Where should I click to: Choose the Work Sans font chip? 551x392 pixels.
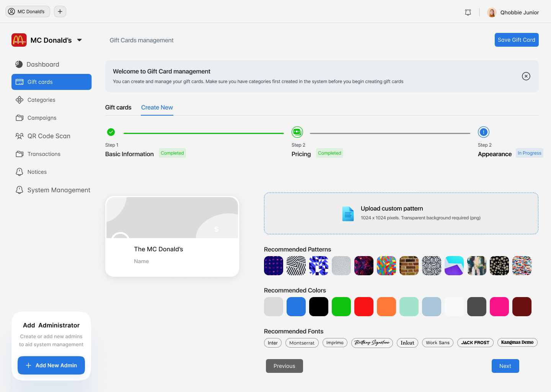pyautogui.click(x=438, y=343)
